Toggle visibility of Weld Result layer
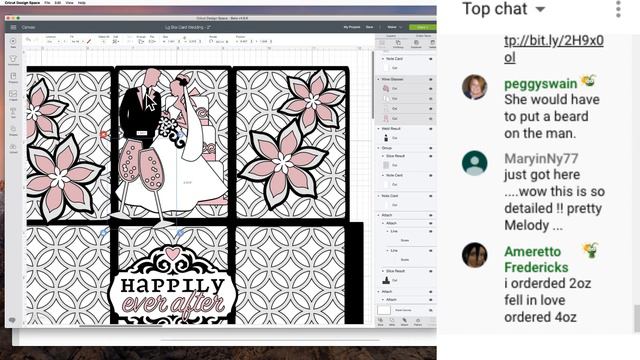Viewport: 640px width, 360px height. pyautogui.click(x=431, y=129)
